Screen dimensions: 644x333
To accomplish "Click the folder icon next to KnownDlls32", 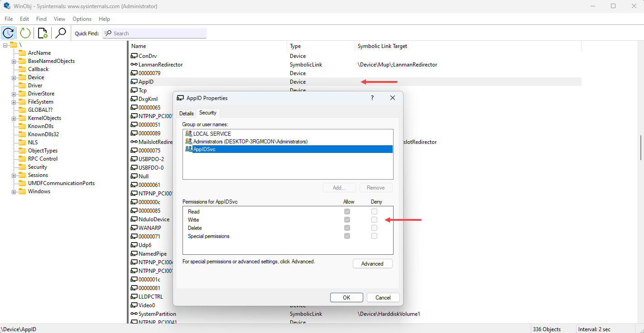I will tap(22, 134).
